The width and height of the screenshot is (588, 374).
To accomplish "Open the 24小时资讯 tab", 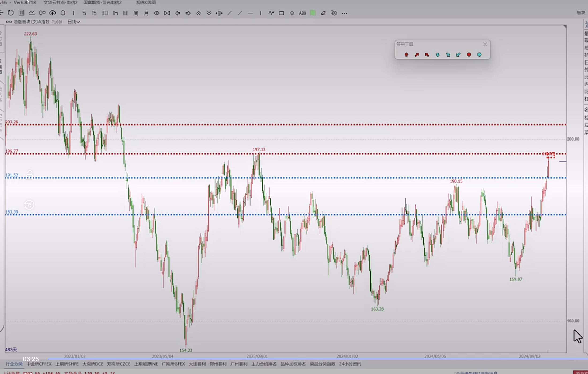I will point(350,364).
